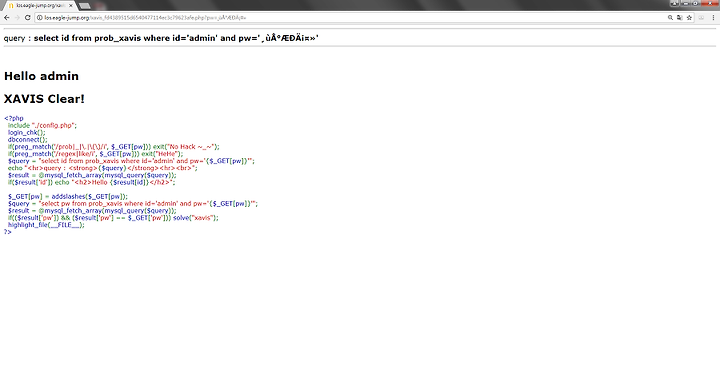Click the bold query string text
720x389 pixels.
point(176,38)
